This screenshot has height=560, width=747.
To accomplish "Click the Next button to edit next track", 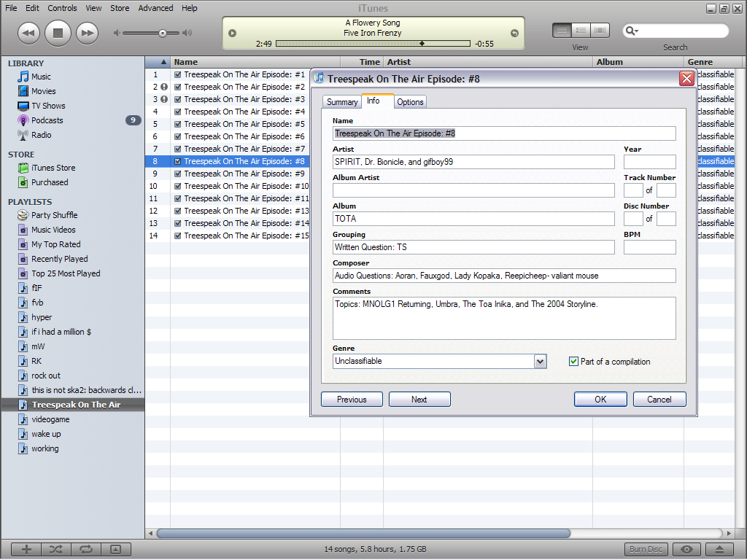I will (x=419, y=399).
